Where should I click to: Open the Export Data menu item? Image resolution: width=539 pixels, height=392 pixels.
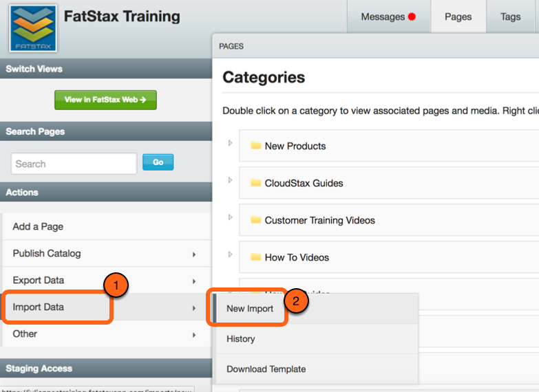(107, 281)
